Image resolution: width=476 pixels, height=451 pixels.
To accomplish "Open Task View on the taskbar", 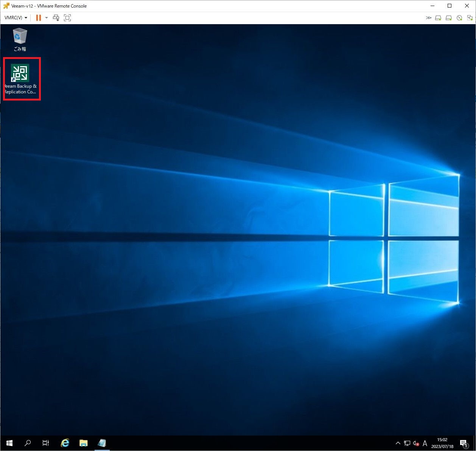I will 46,443.
